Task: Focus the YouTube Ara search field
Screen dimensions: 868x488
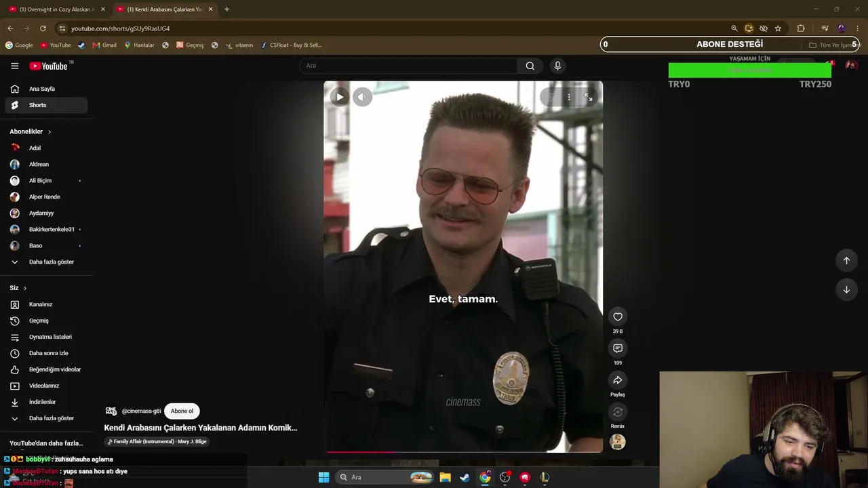Action: [408, 66]
